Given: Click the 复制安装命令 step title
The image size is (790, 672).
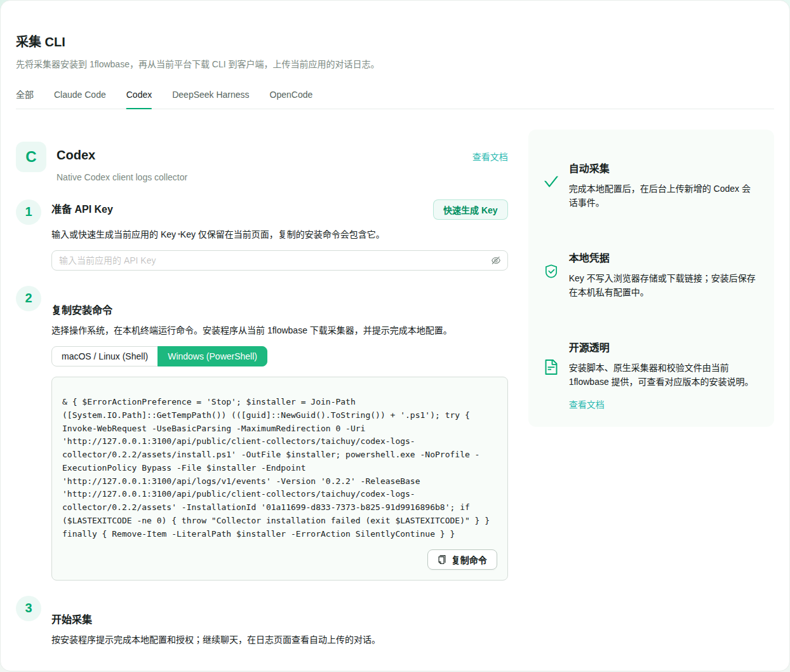Looking at the screenshot, I should pos(82,310).
